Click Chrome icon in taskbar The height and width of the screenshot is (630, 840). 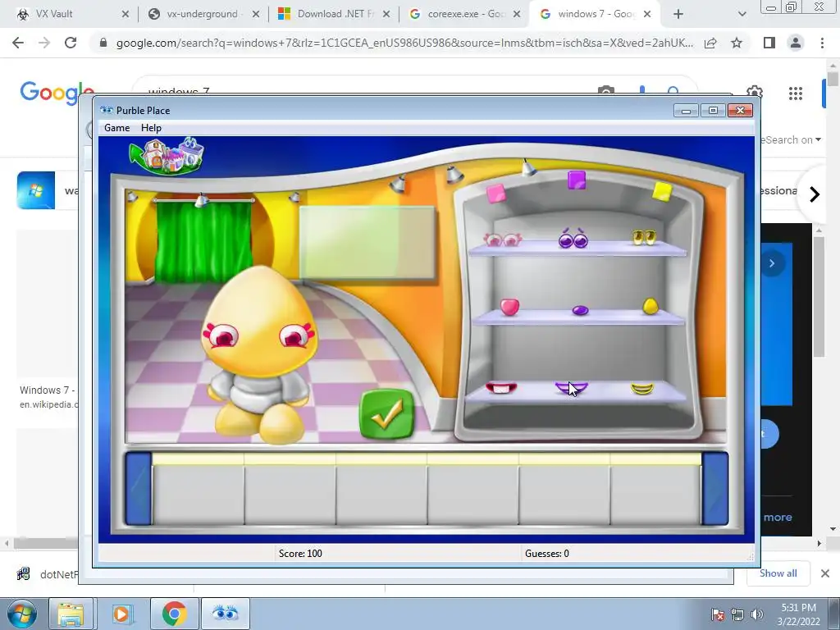[174, 614]
